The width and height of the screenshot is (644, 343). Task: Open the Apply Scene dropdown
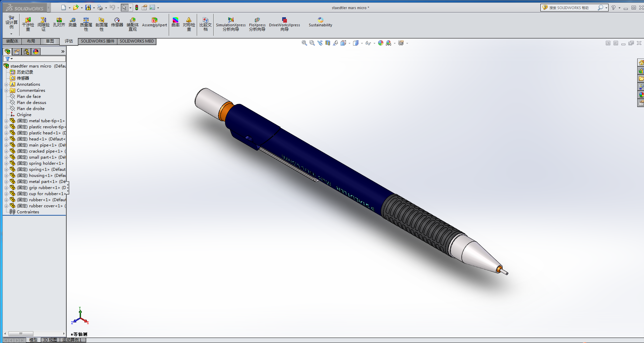click(395, 43)
